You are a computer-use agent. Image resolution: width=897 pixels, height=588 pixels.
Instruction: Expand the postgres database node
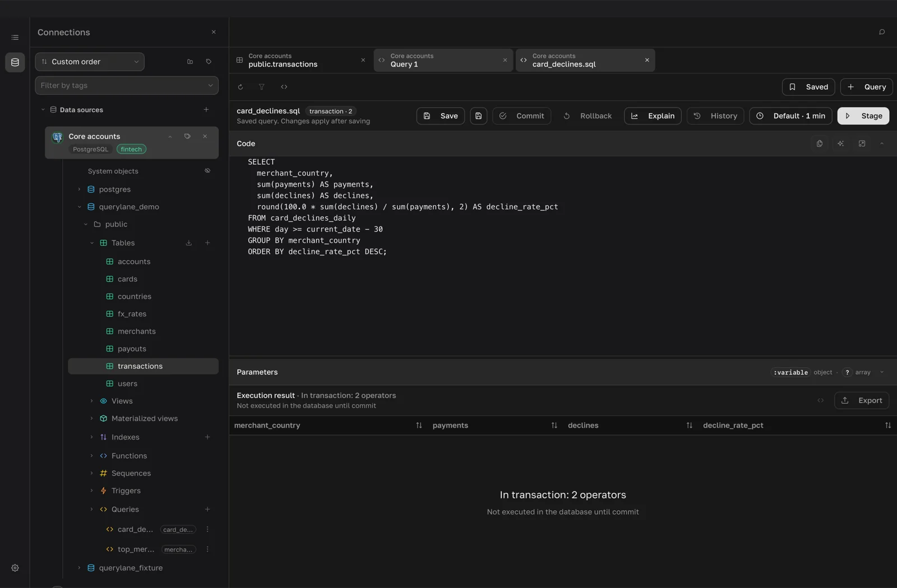(79, 189)
